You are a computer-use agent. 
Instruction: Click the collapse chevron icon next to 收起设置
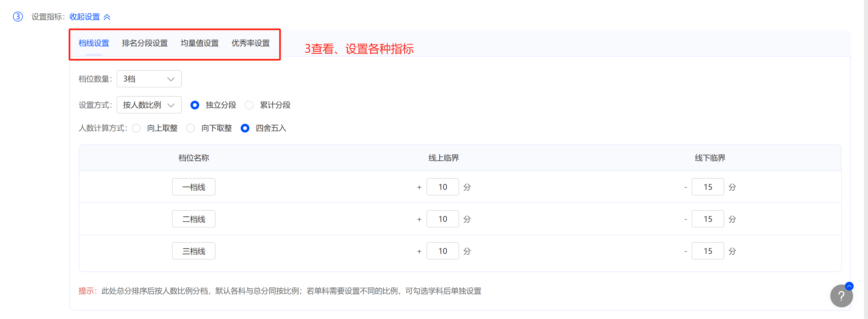click(107, 17)
